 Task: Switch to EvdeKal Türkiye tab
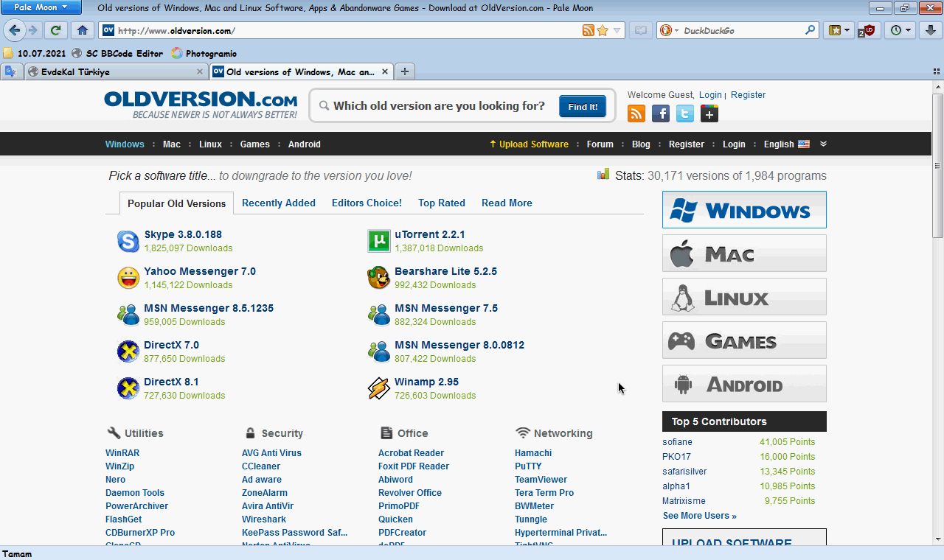(x=116, y=71)
